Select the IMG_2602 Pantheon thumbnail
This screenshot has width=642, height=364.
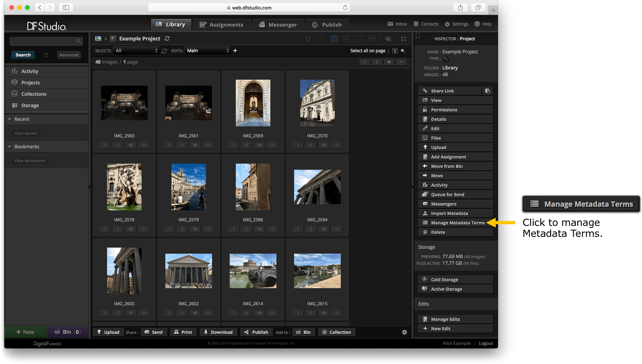pyautogui.click(x=189, y=271)
